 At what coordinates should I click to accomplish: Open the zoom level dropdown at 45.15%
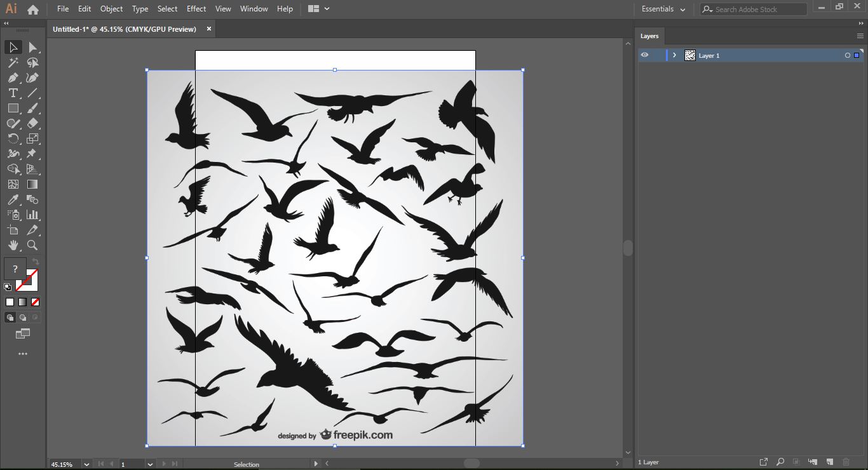point(86,464)
